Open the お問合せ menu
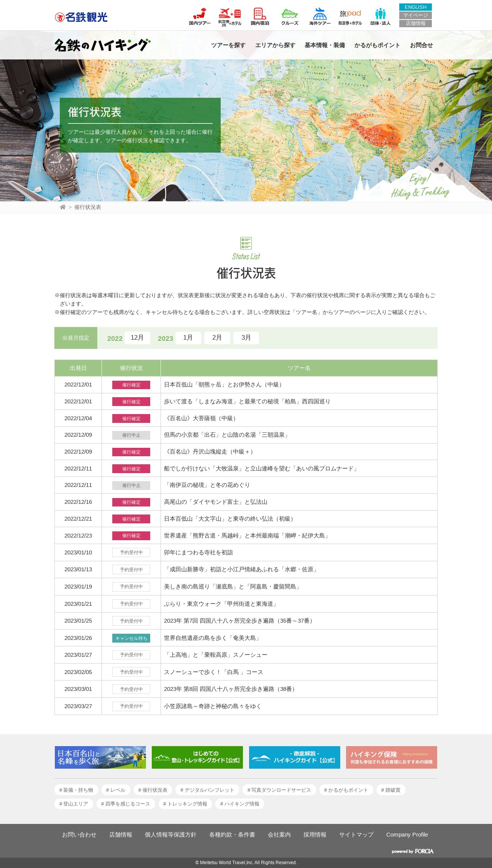Image resolution: width=492 pixels, height=868 pixels. (x=421, y=45)
